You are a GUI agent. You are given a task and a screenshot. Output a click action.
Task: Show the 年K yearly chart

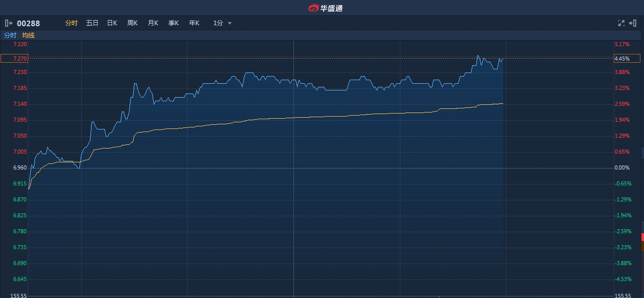tap(194, 23)
